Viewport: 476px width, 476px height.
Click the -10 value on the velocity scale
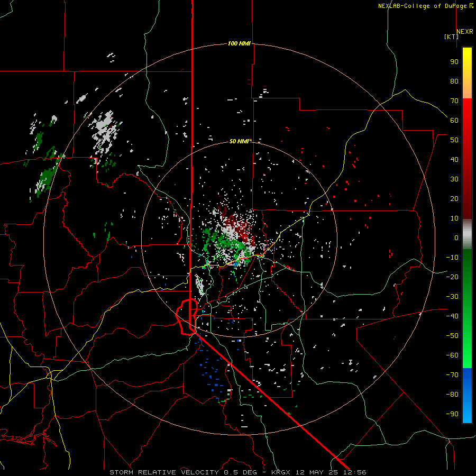[x=452, y=258]
